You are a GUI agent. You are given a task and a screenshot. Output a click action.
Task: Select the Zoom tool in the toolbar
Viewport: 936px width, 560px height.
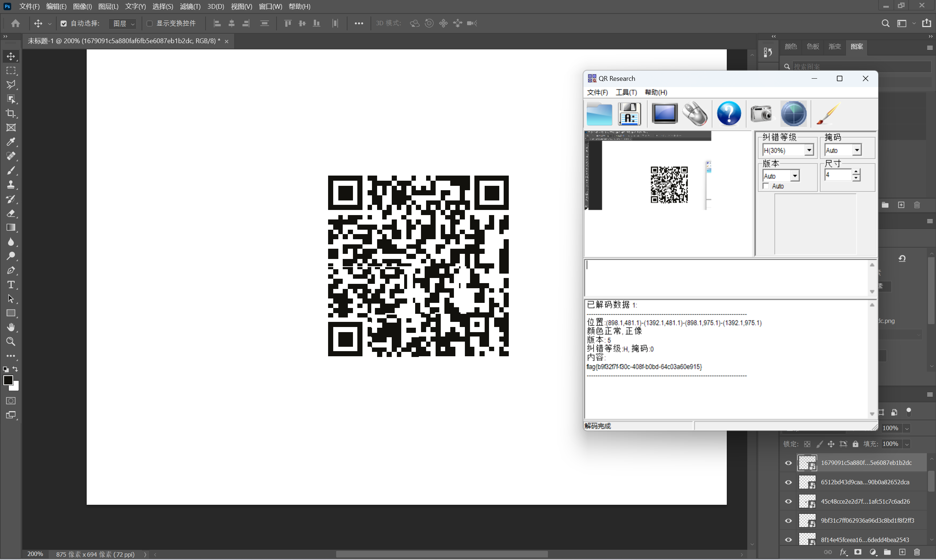pyautogui.click(x=11, y=342)
